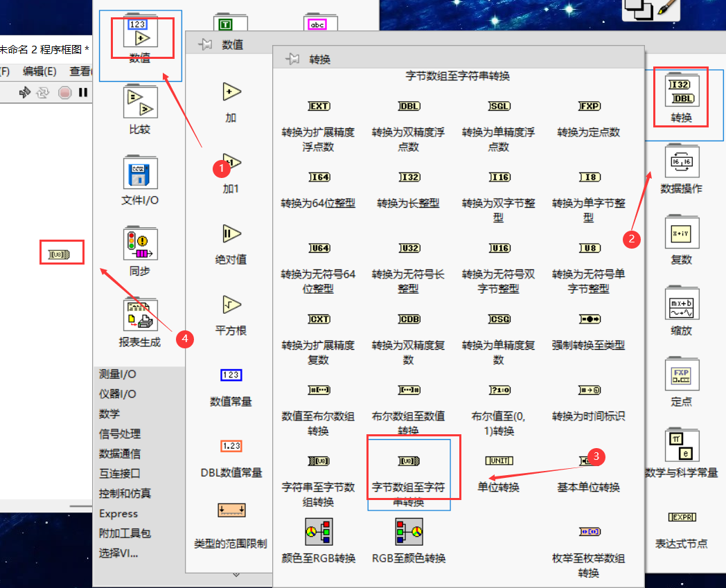
Task: Select 转换为64位整型 I64 icon
Action: tap(319, 177)
